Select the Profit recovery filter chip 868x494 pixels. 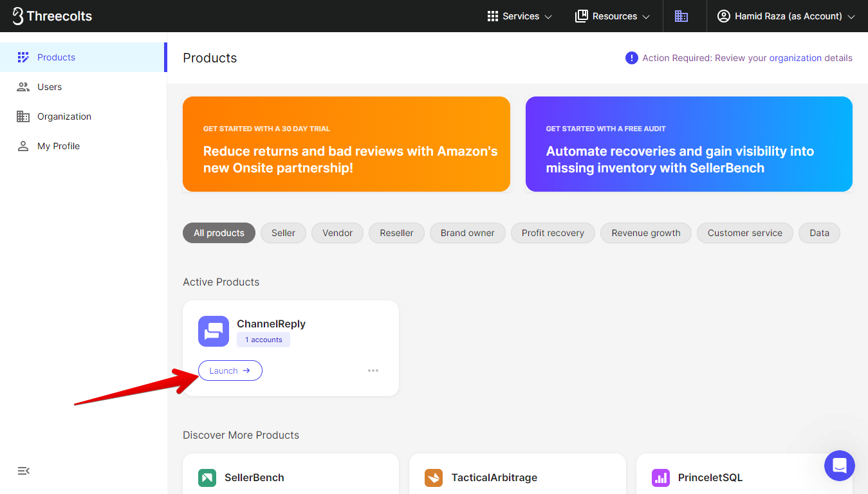553,233
